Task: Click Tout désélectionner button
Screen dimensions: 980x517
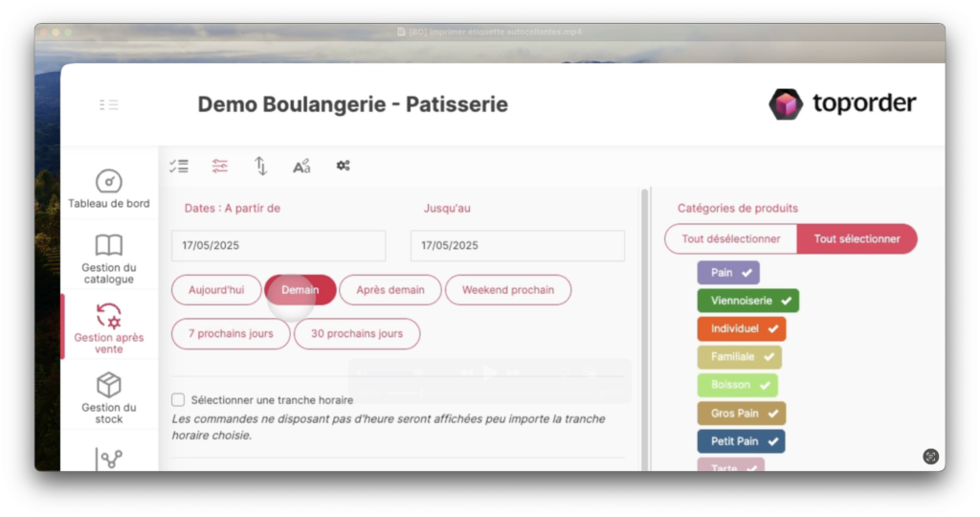Action: point(730,238)
